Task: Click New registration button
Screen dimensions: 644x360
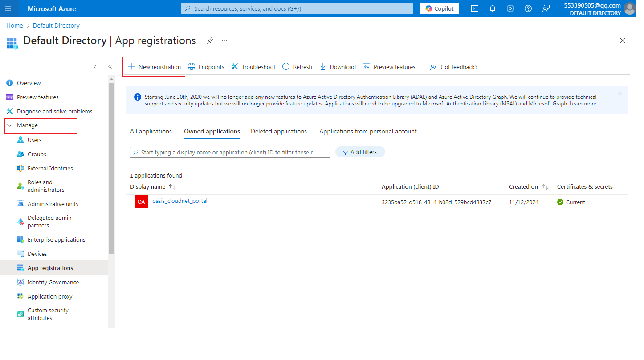Action: pyautogui.click(x=154, y=67)
